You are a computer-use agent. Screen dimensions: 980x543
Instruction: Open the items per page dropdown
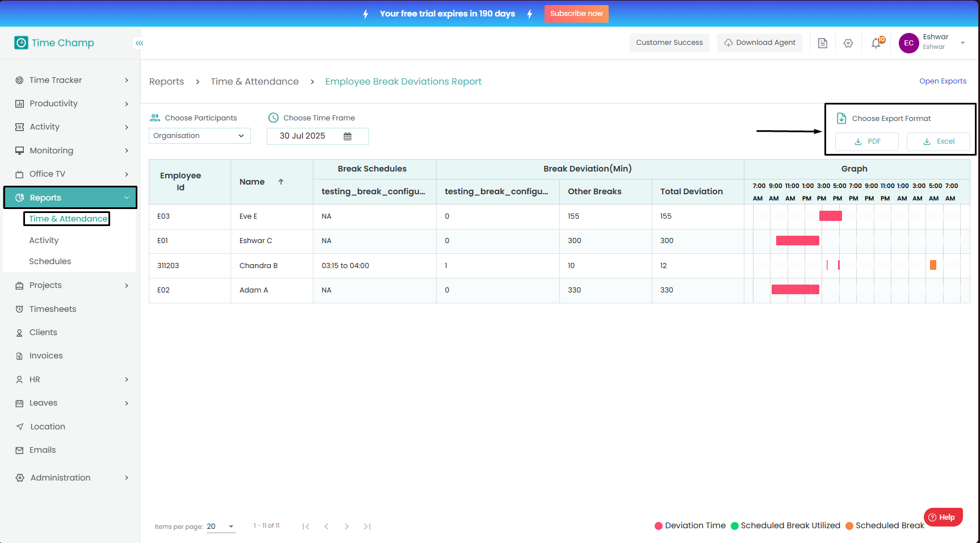tap(221, 527)
